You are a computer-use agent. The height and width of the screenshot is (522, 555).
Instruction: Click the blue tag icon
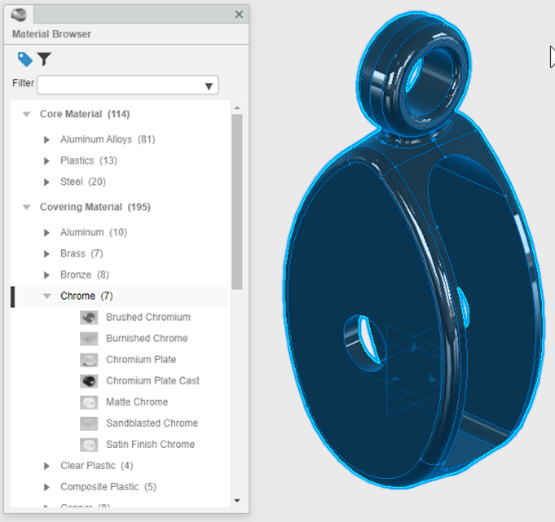pos(25,59)
